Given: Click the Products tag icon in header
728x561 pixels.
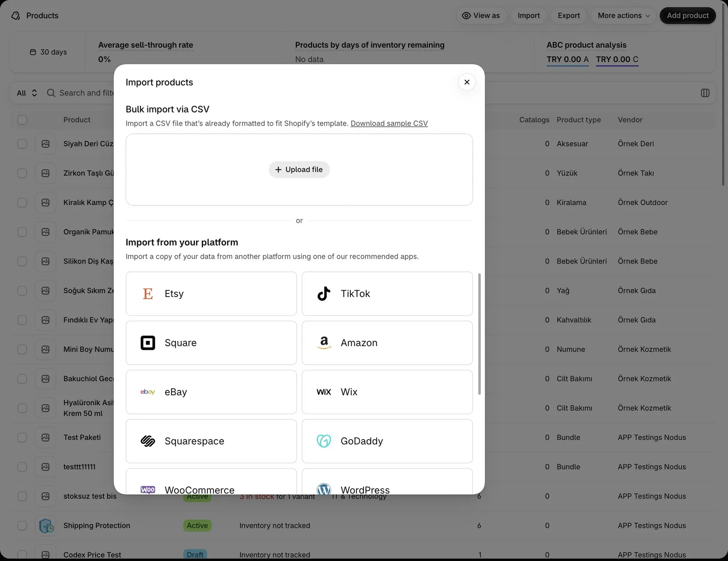Looking at the screenshot, I should pos(16,15).
